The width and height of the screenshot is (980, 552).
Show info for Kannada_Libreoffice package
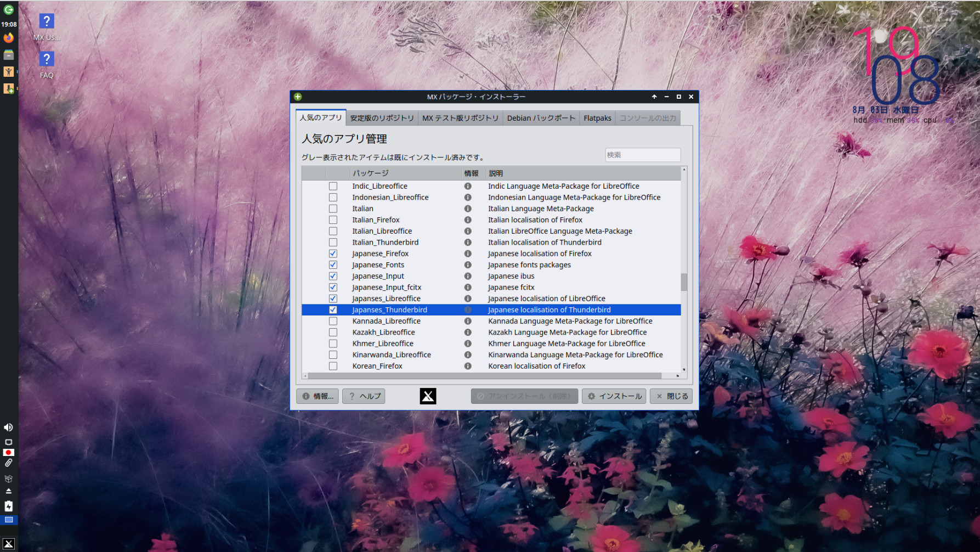(468, 321)
